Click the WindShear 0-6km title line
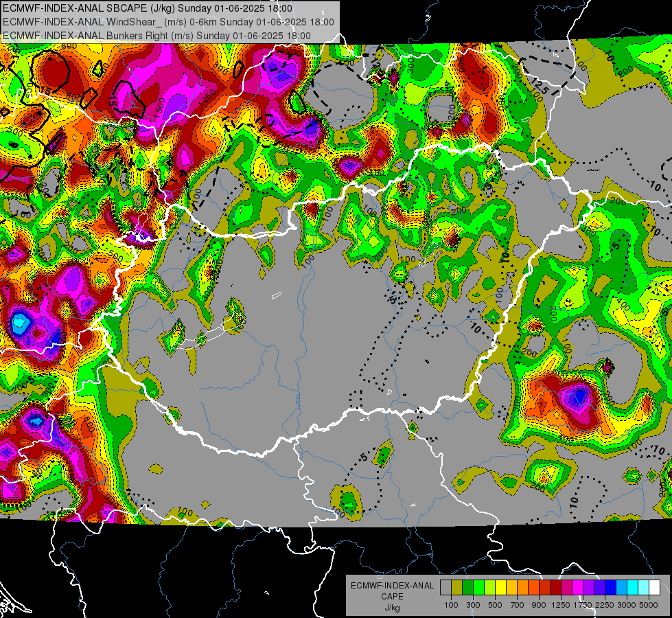The height and width of the screenshot is (618, 672). coord(168,22)
